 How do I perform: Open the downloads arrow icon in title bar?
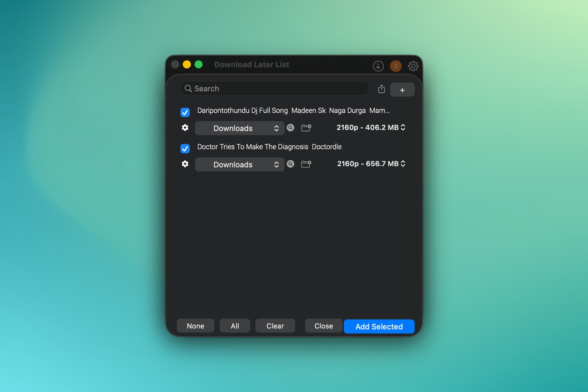coord(378,66)
